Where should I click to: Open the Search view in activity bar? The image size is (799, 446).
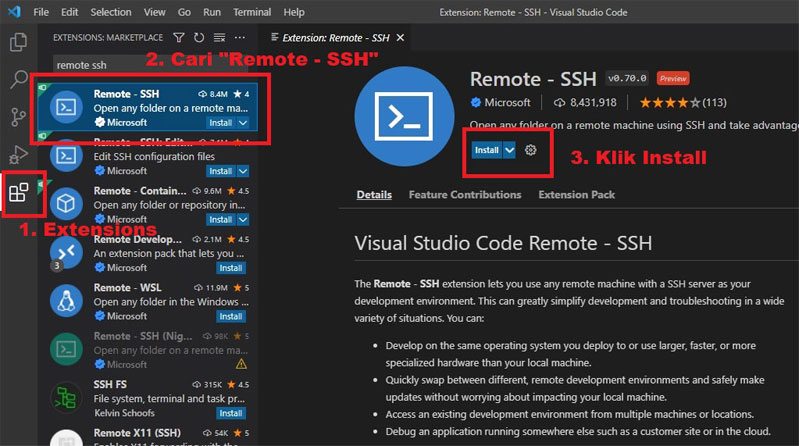click(19, 80)
